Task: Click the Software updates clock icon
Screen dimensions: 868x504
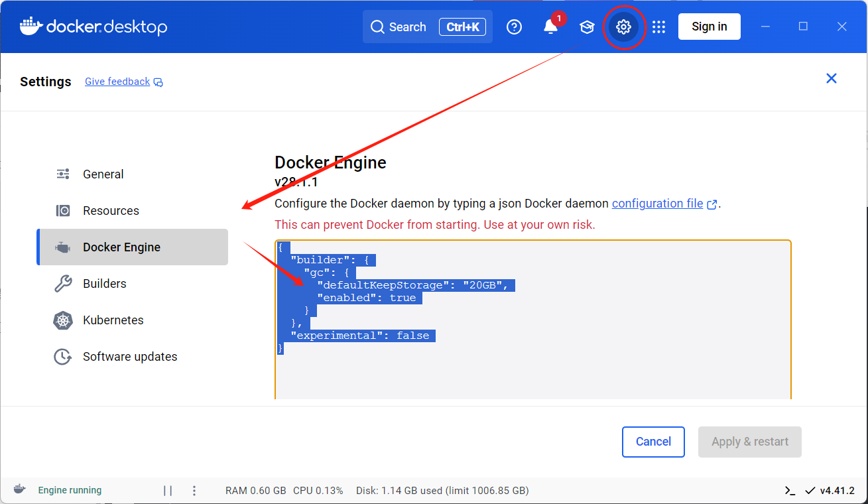Action: point(63,357)
